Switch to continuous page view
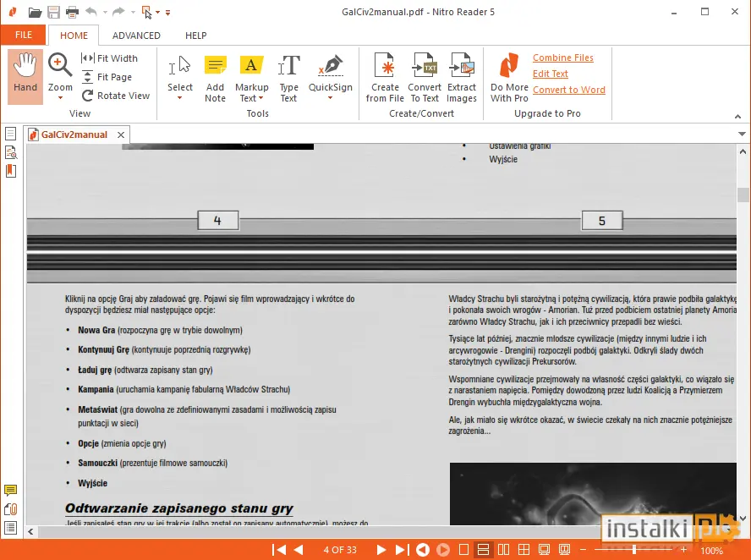The image size is (751, 560). [483, 550]
